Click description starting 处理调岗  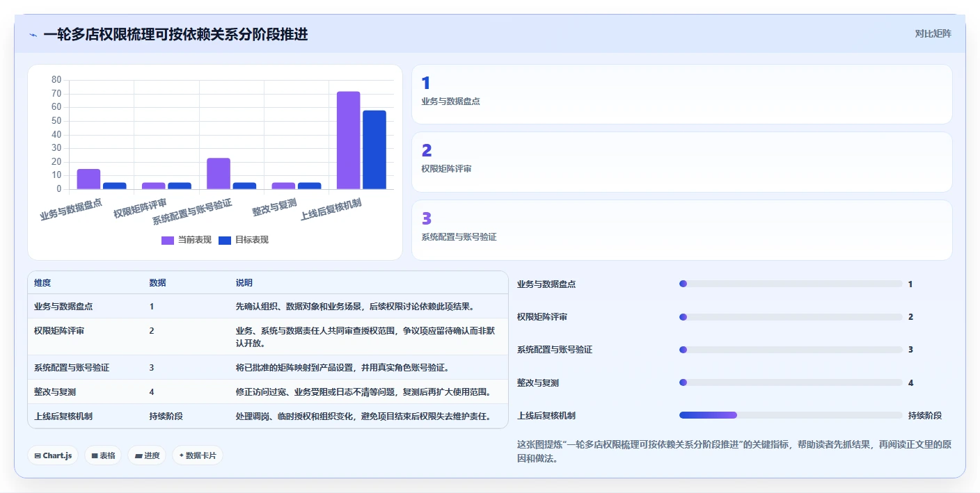point(365,417)
